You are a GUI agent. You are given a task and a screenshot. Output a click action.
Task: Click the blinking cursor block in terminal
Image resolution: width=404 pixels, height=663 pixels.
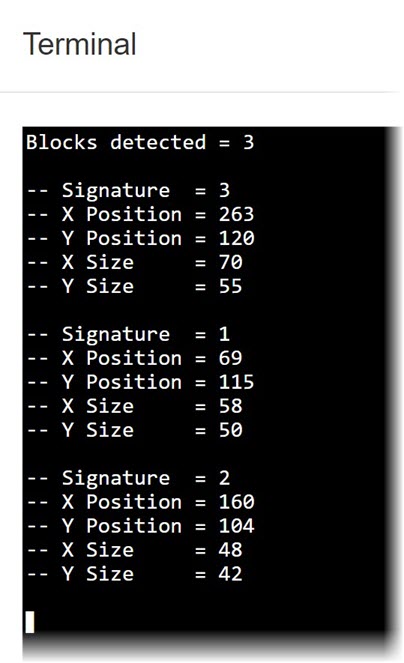point(30,622)
